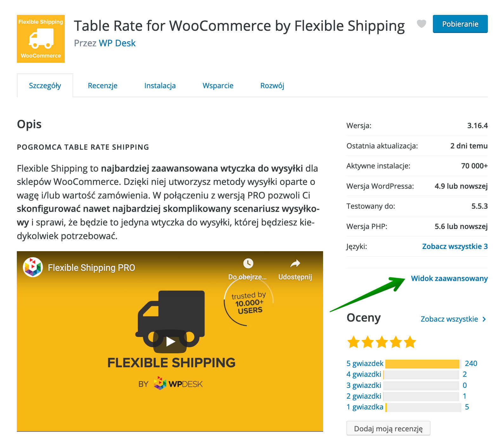Open the 1 gwiazdka reviews link
504x444 pixels.
point(365,407)
